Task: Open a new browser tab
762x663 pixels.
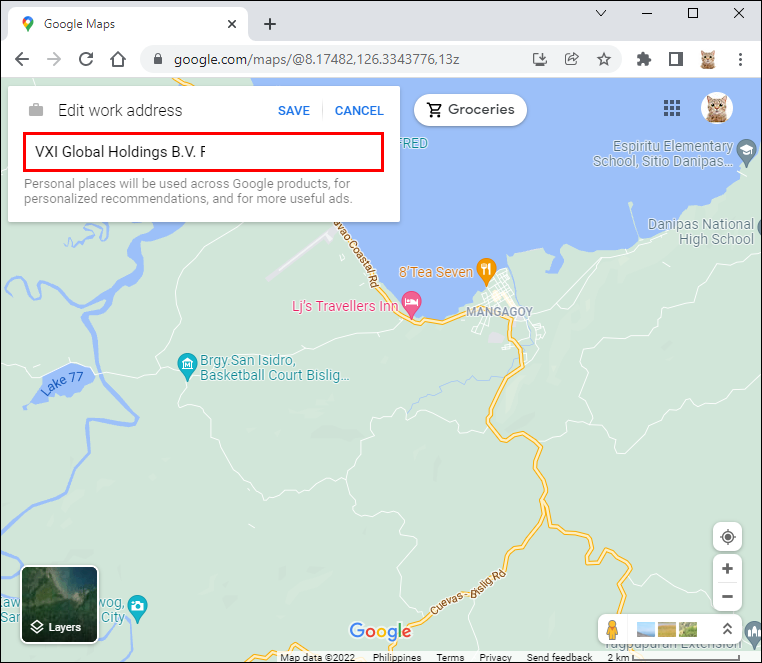Action: [270, 24]
